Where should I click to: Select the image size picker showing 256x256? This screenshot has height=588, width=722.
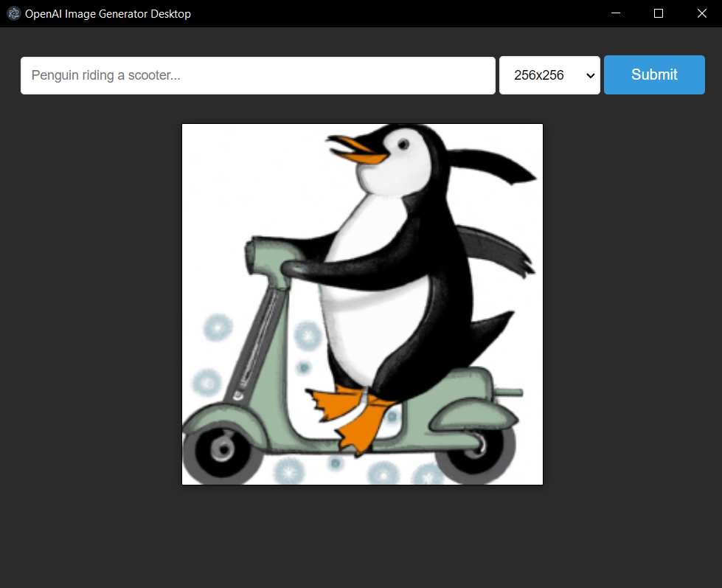549,75
